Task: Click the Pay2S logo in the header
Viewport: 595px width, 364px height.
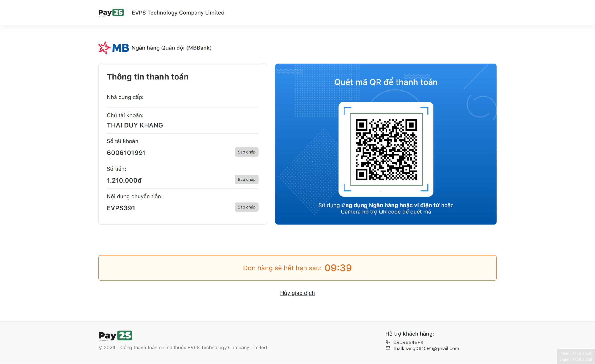Action: coord(111,13)
